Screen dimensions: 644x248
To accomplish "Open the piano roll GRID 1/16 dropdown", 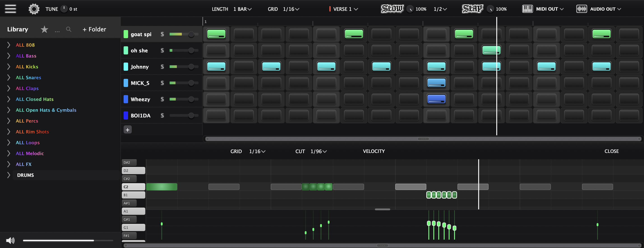I will (x=257, y=151).
